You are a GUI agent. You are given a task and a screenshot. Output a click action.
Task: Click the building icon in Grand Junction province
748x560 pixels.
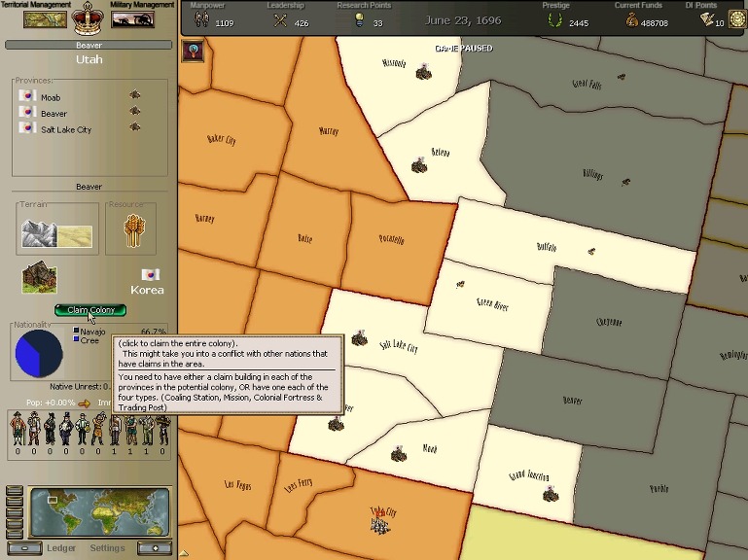coord(550,494)
